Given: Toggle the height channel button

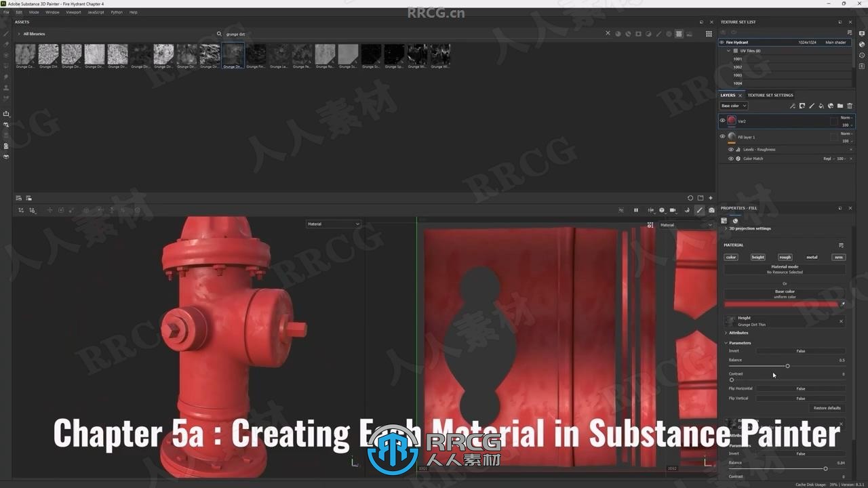Looking at the screenshot, I should coord(757,257).
